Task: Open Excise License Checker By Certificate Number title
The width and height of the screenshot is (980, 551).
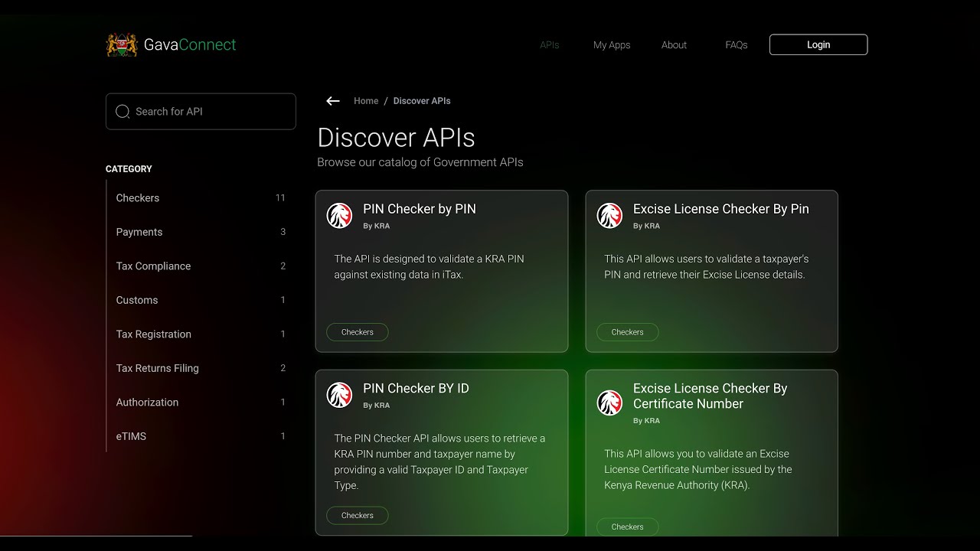Action: click(710, 396)
